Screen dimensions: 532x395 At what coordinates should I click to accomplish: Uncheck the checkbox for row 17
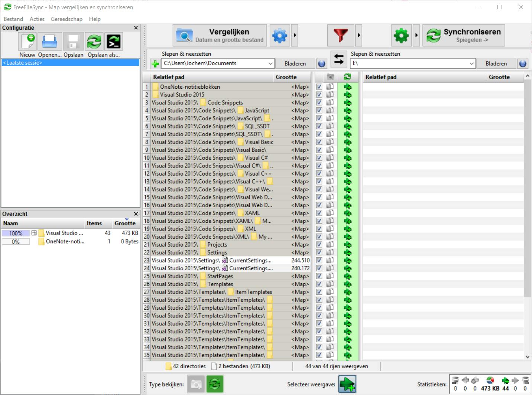pyautogui.click(x=319, y=213)
